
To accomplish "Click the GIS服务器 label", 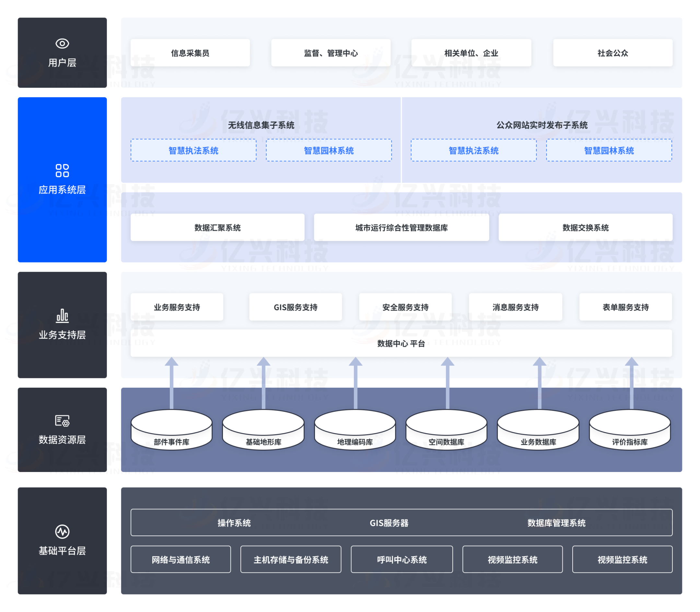I will coord(389,523).
